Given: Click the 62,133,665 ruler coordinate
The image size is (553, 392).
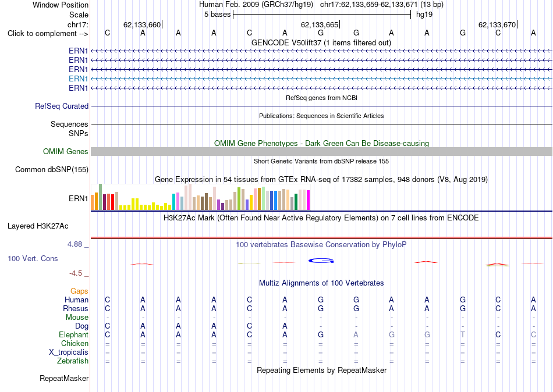Looking at the screenshot, I should point(319,24).
